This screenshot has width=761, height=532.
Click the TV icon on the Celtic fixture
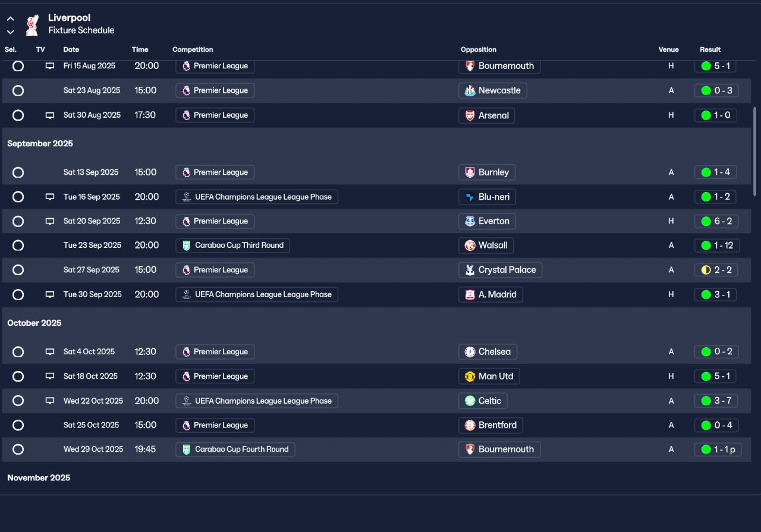(50, 401)
